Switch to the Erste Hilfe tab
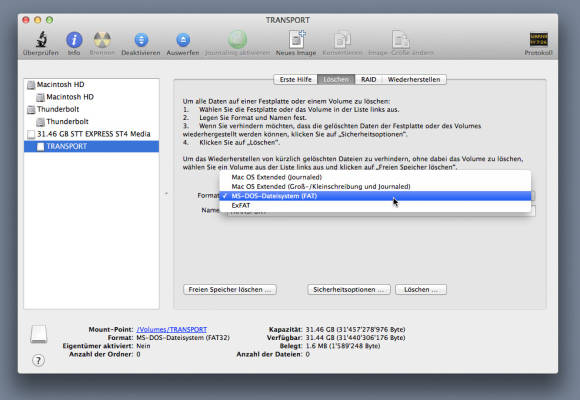Image resolution: width=580 pixels, height=400 pixels. (296, 80)
